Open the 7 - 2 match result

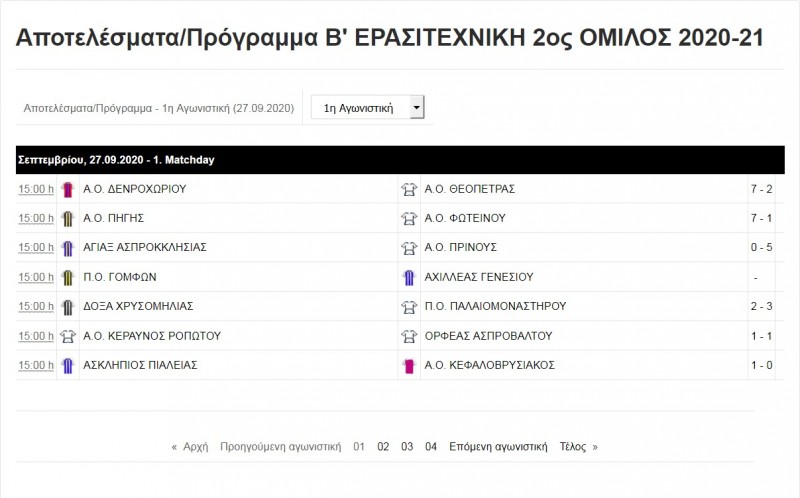761,189
